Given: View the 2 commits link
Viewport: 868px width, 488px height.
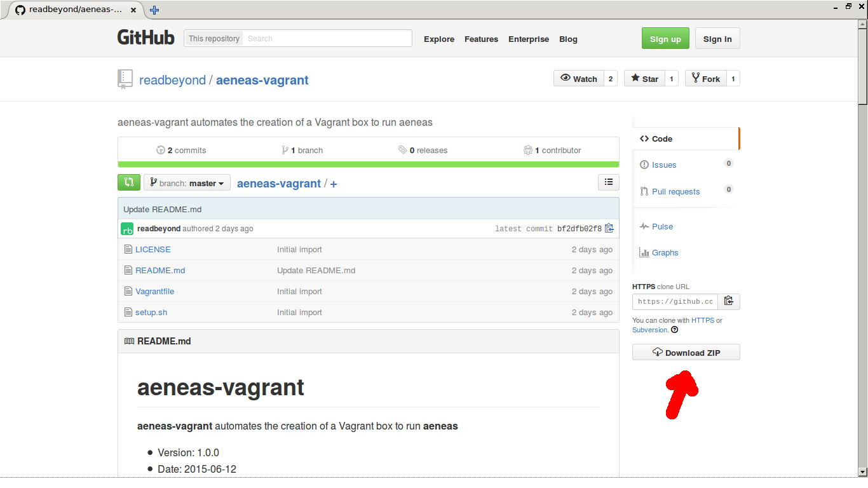Looking at the screenshot, I should [x=181, y=150].
